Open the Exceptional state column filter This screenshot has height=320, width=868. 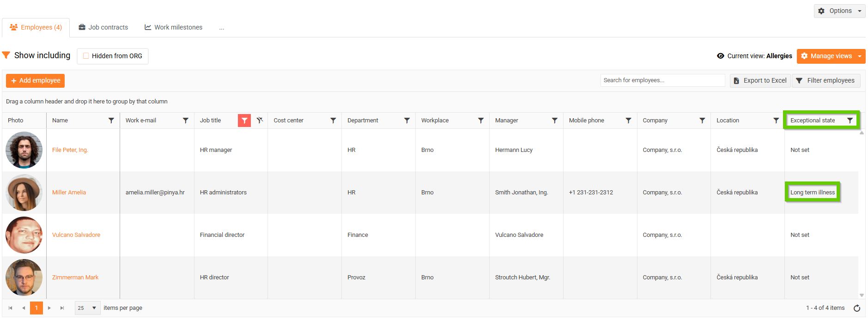click(850, 121)
